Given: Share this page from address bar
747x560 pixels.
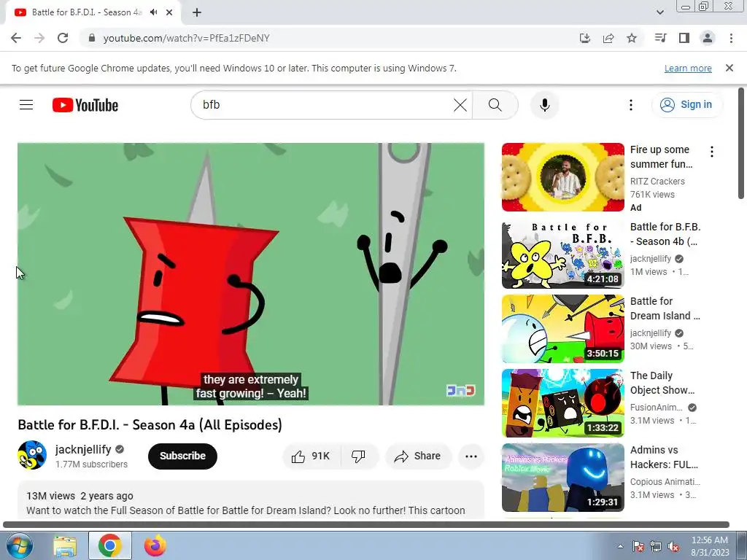Looking at the screenshot, I should (608, 38).
